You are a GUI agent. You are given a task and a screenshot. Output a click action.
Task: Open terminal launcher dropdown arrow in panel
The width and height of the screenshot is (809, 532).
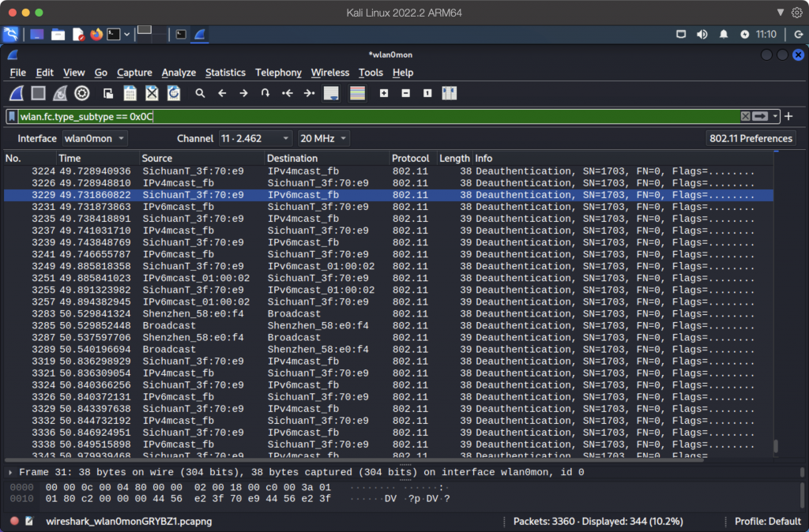click(126, 35)
